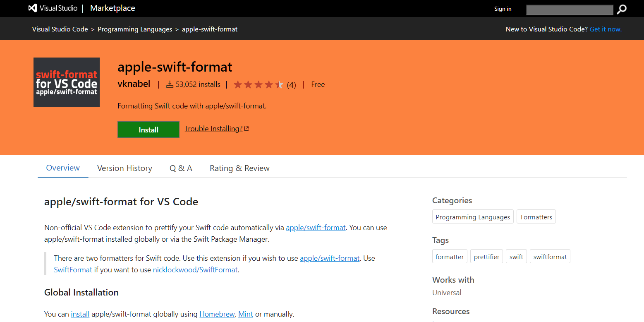Click the apple-swift-format extension logo thumbnail
The width and height of the screenshot is (644, 322).
(x=67, y=82)
